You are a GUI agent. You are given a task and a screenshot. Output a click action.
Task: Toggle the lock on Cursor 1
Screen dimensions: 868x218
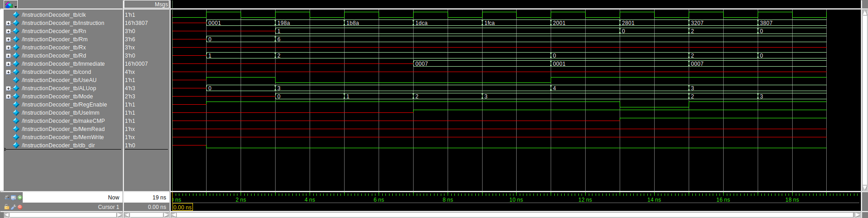click(7, 207)
